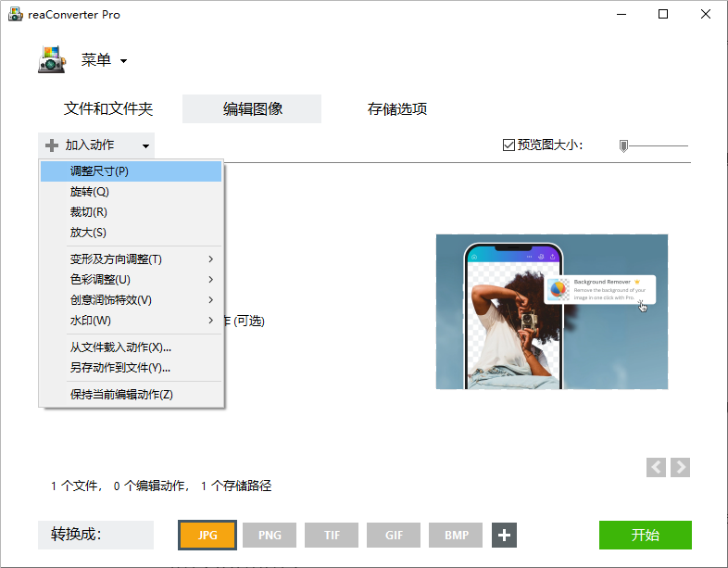
Task: Select 另存动作到文件(Y)... entry
Action: coord(131,368)
